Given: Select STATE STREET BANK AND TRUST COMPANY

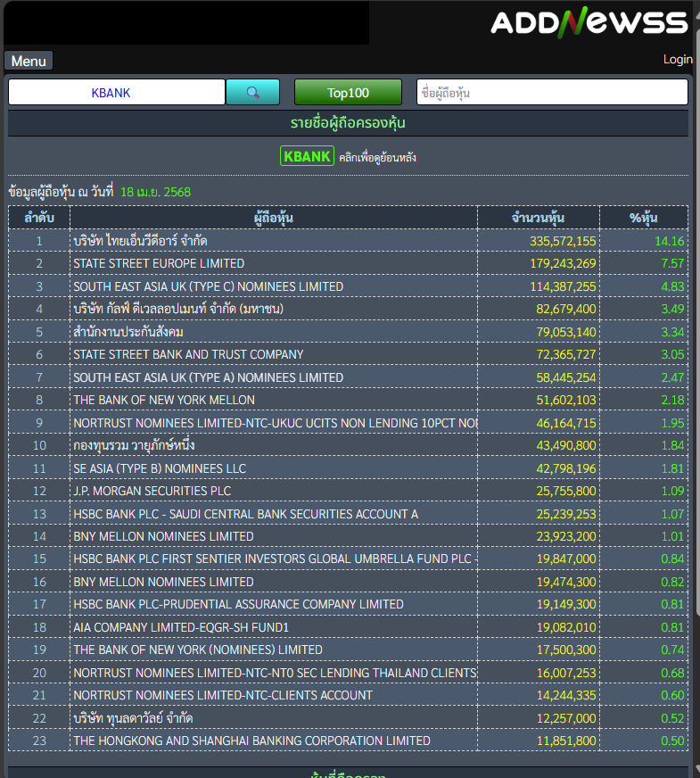Looking at the screenshot, I should 188,355.
